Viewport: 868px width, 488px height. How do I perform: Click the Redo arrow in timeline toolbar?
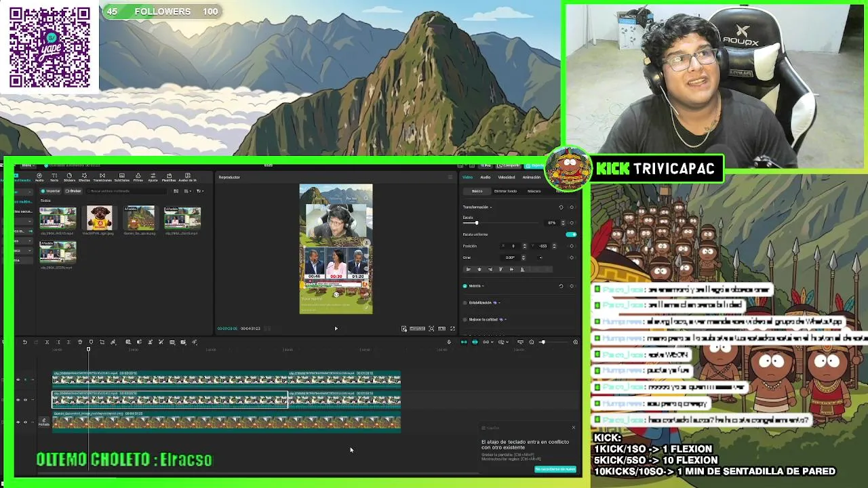pos(36,342)
